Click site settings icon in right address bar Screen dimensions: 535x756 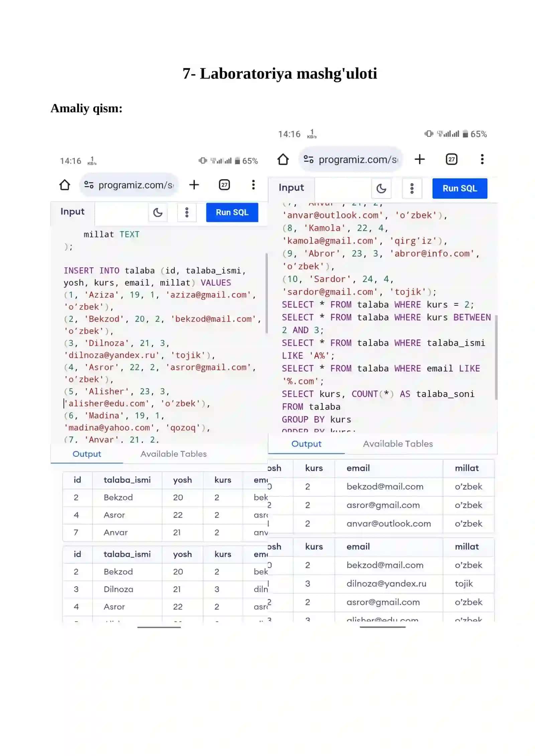[x=308, y=159]
